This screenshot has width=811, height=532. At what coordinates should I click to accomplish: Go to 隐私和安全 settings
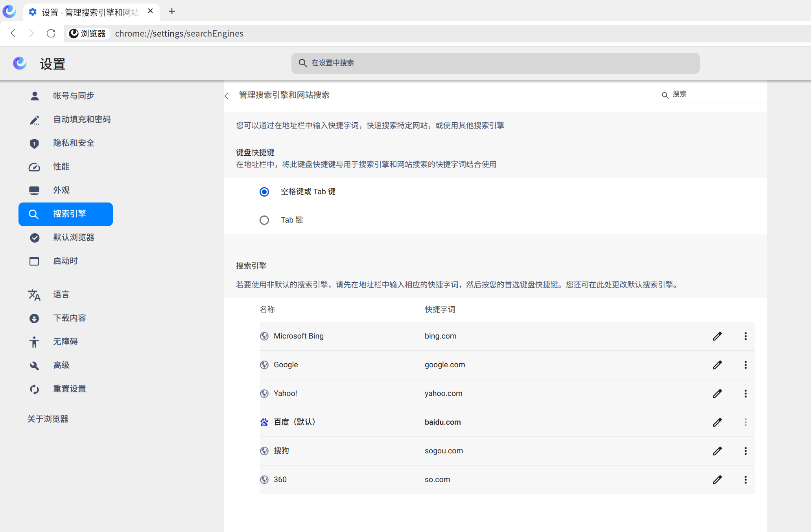(66, 143)
